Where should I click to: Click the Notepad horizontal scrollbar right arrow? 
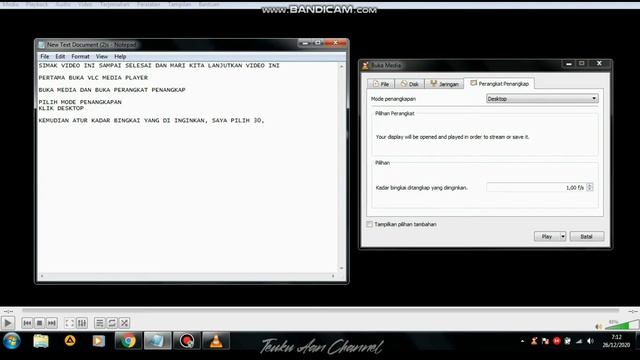point(333,276)
